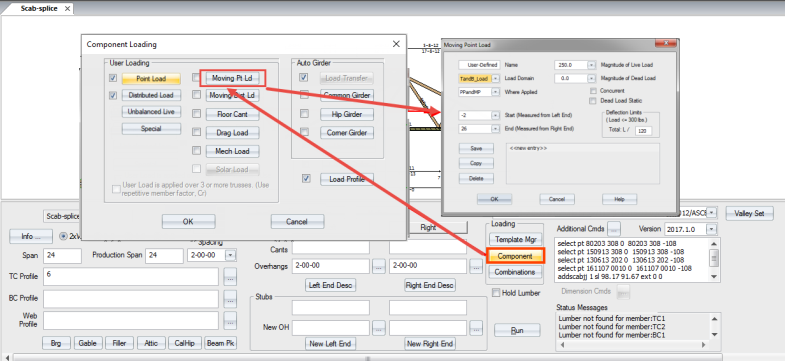This screenshot has width=785, height=361.
Task: Save the moving point load entry
Action: [477, 149]
